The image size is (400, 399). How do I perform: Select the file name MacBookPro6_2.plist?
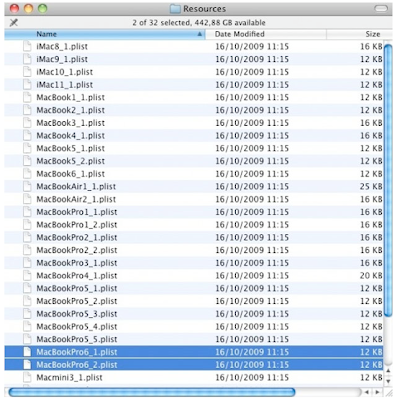77,365
